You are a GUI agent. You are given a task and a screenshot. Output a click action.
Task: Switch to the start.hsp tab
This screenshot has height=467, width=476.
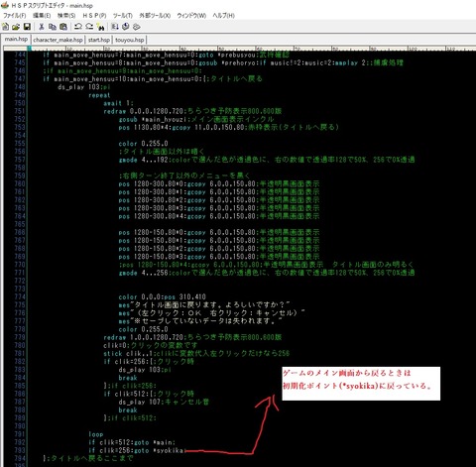pos(99,40)
